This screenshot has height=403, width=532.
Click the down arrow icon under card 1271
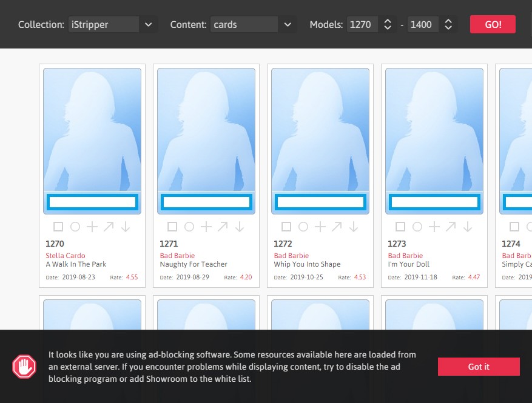point(240,227)
